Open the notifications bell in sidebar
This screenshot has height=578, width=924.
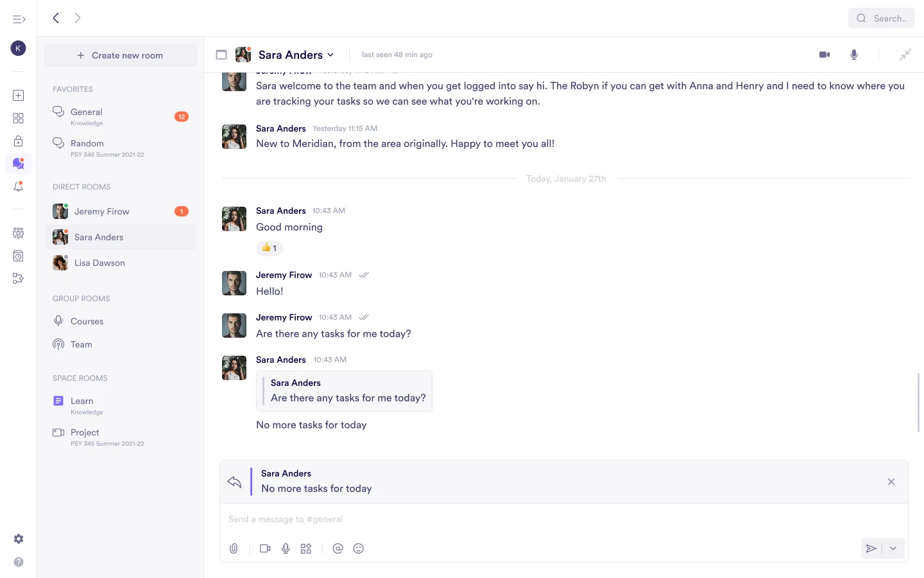coord(19,187)
